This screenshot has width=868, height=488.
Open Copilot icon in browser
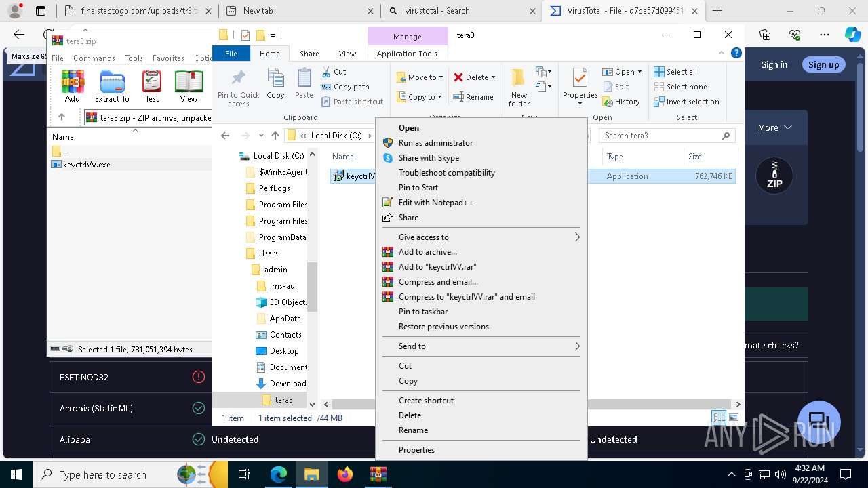[x=852, y=35]
